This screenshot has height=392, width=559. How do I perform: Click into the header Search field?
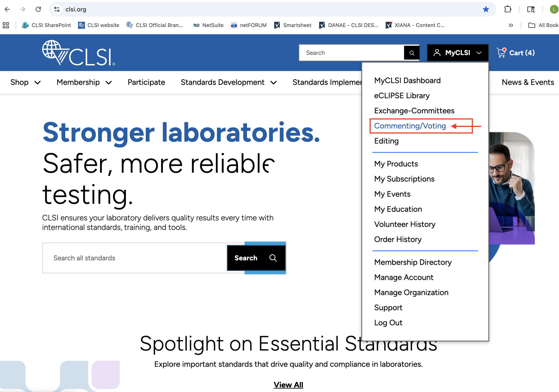click(x=352, y=53)
